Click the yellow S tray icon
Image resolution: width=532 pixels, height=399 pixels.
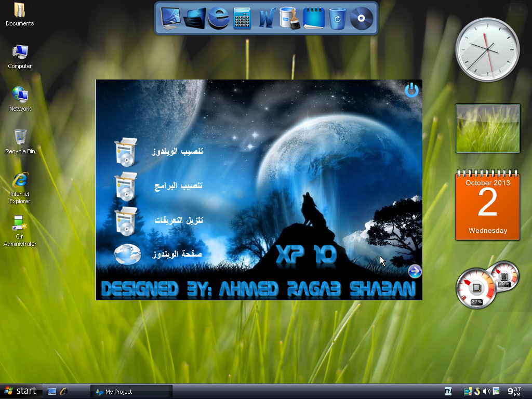coord(477,391)
